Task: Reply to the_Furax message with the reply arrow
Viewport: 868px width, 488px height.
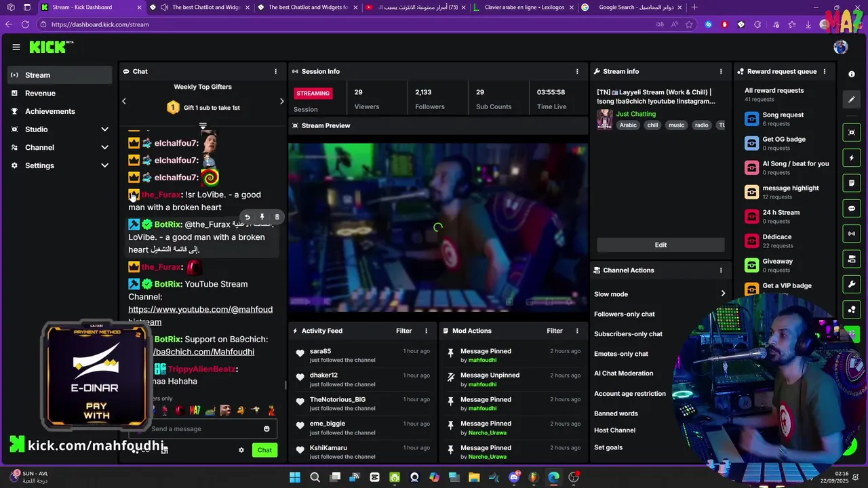Action: [247, 218]
